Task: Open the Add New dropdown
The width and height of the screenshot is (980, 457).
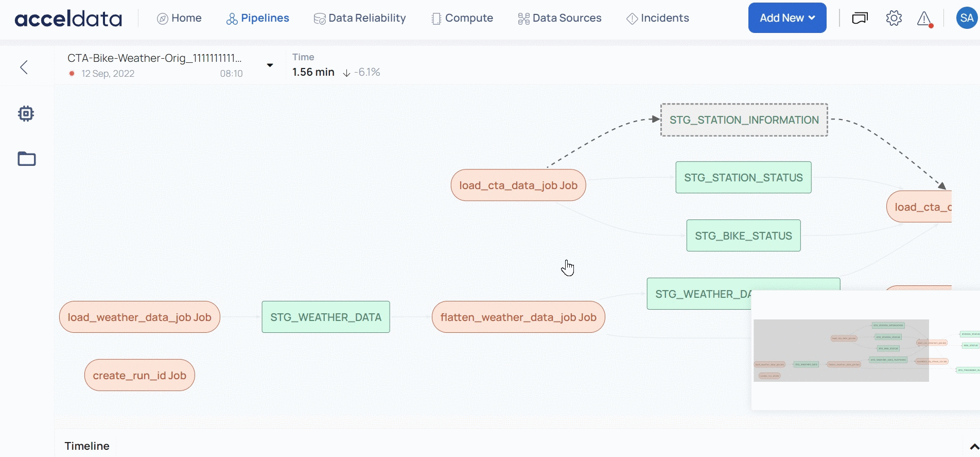Action: (787, 18)
